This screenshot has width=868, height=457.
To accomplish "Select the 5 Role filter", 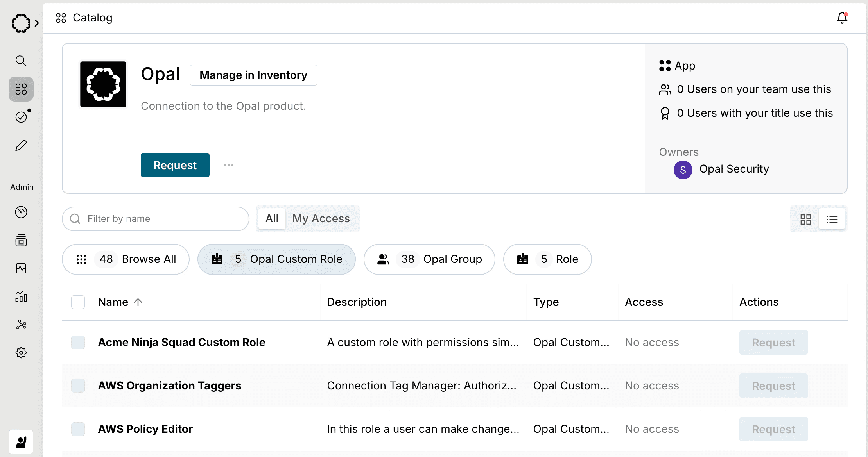I will pos(547,259).
